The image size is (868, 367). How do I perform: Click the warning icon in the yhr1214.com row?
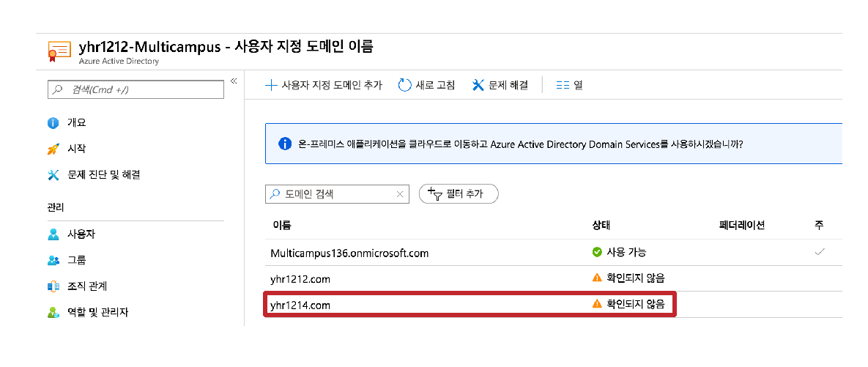[597, 303]
